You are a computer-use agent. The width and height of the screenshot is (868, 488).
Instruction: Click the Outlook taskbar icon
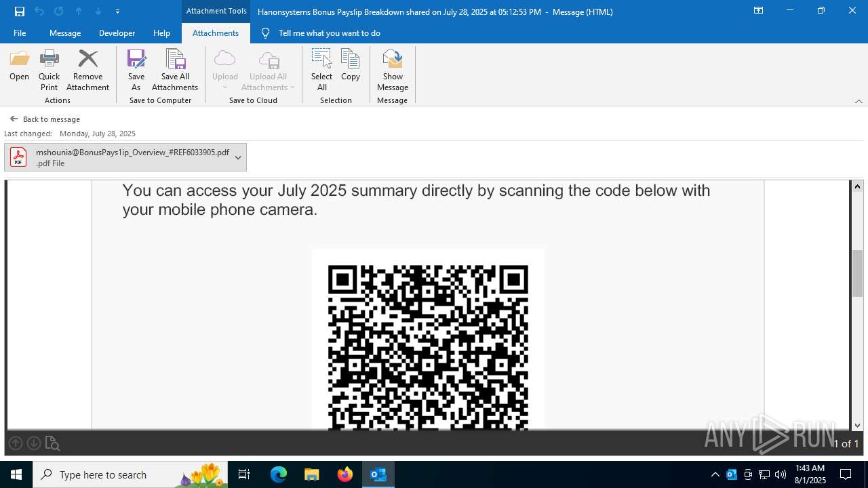pos(378,474)
